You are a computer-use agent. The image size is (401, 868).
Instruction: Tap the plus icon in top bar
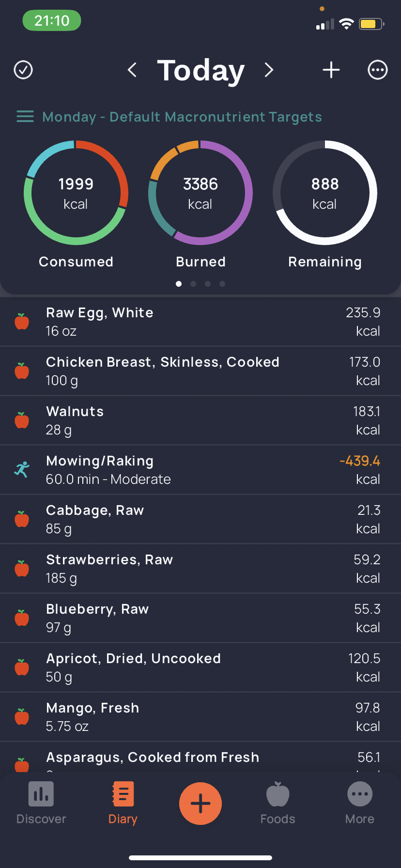(x=331, y=70)
